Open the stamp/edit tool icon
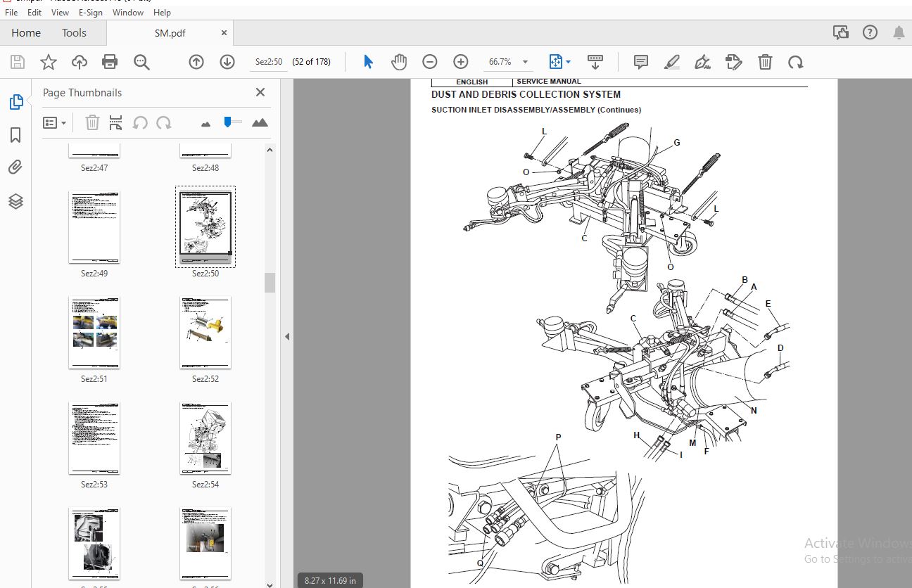The width and height of the screenshot is (912, 588). [733, 62]
